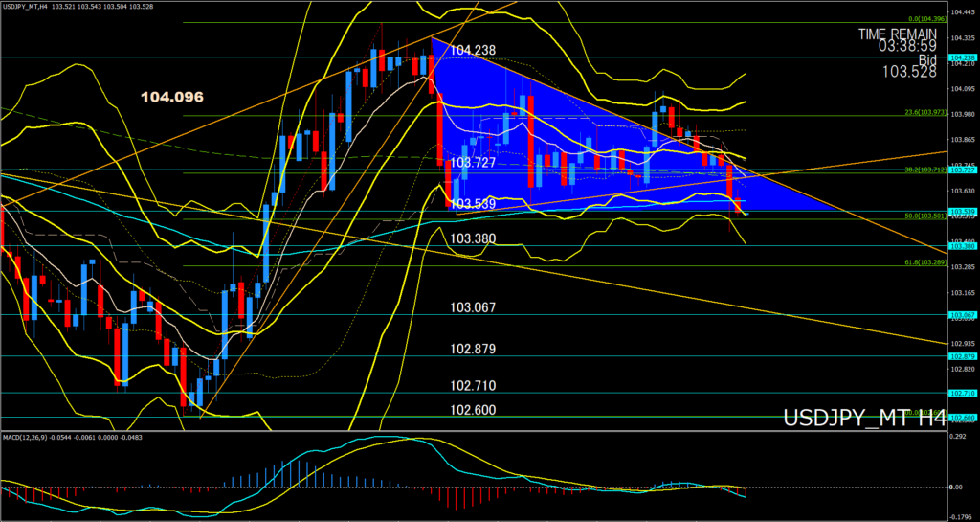Select the 102.600 level label on chart

click(473, 410)
